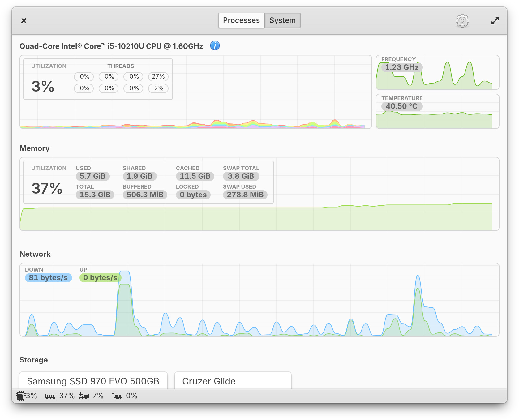This screenshot has height=420, width=519.
Task: Click the 27% thread usage badge
Action: coord(158,76)
